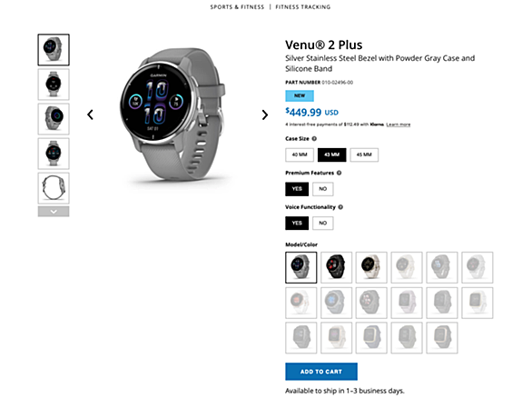The image size is (532, 408).
Task: Select the cream gold watch model swatch
Action: coord(371,267)
